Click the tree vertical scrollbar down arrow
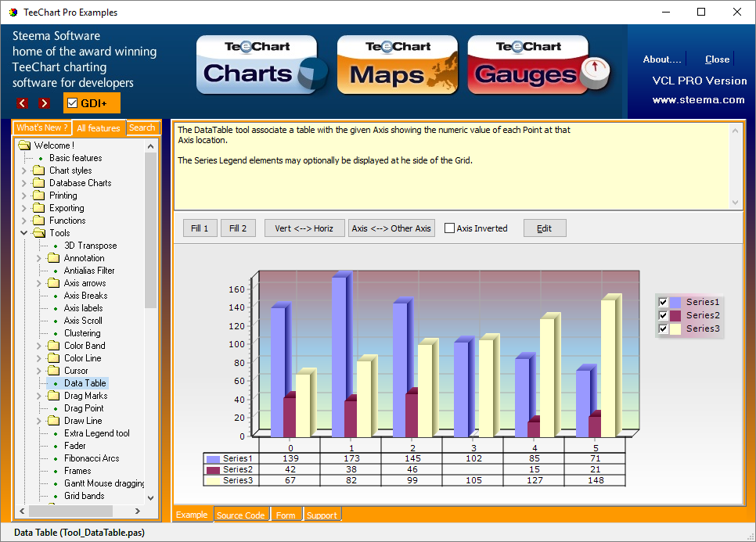 pyautogui.click(x=150, y=497)
